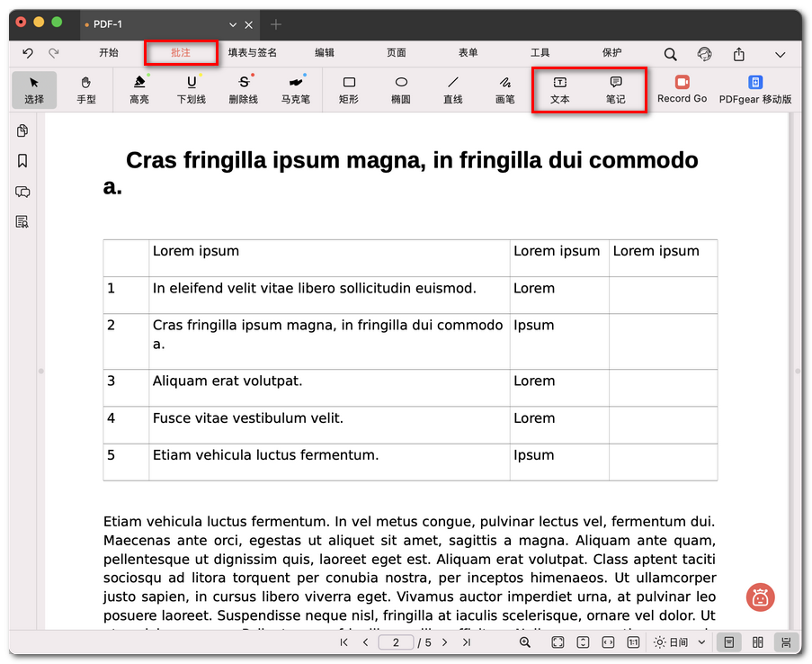Screen dimensions: 812x664
Task: Select the 矩形 rectangle shape tool
Action: (x=349, y=89)
